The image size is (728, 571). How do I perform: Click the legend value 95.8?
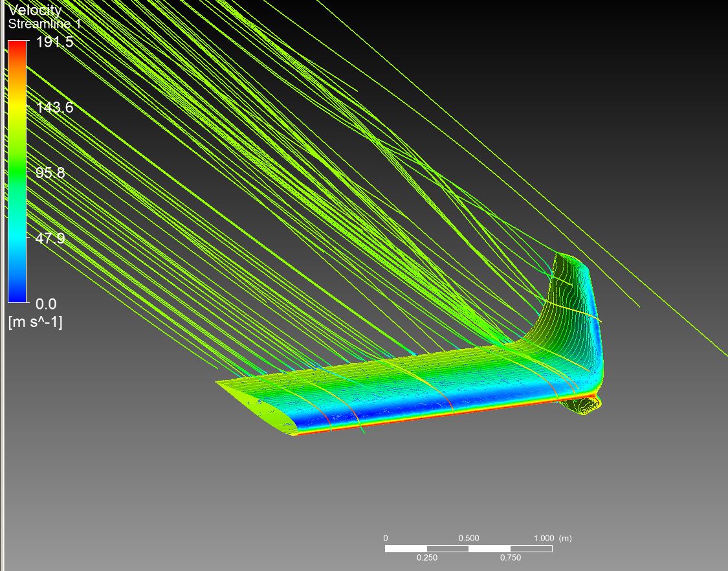50,173
